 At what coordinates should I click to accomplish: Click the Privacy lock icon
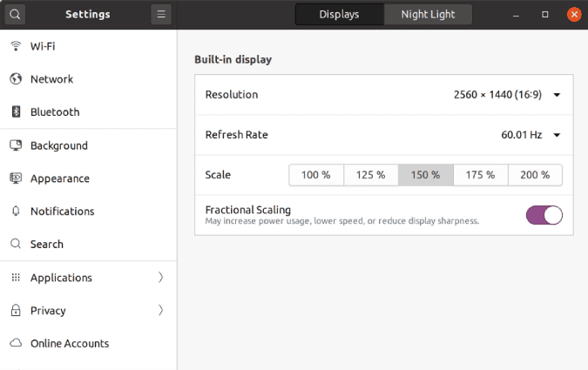point(16,311)
